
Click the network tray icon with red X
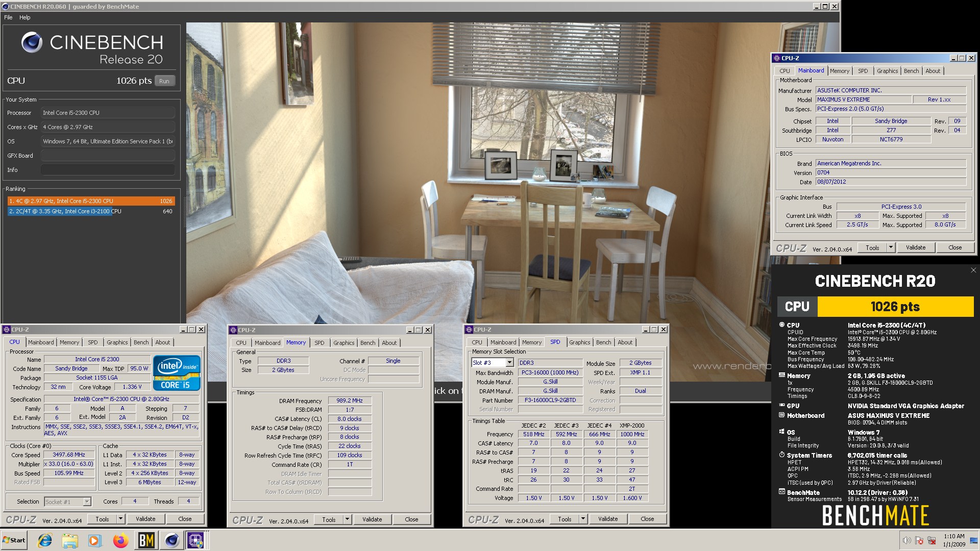click(932, 540)
